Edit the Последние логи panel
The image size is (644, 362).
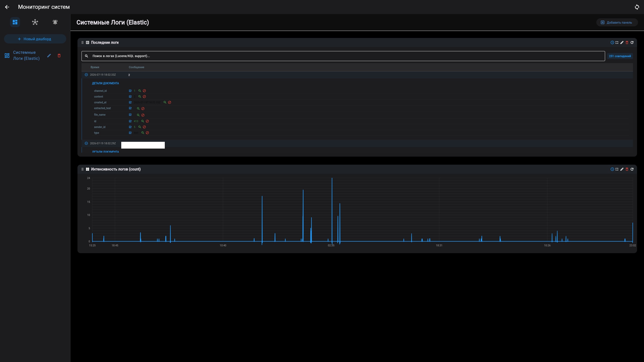pos(622,42)
